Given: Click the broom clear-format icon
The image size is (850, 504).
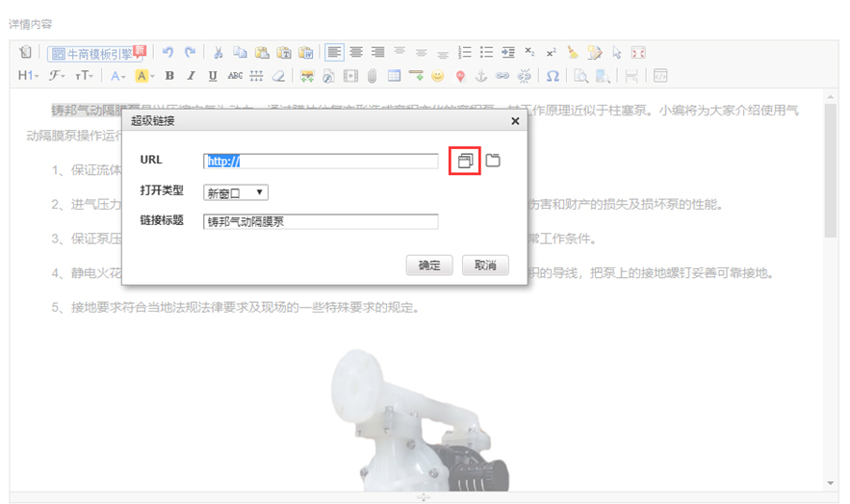Looking at the screenshot, I should pyautogui.click(x=573, y=53).
